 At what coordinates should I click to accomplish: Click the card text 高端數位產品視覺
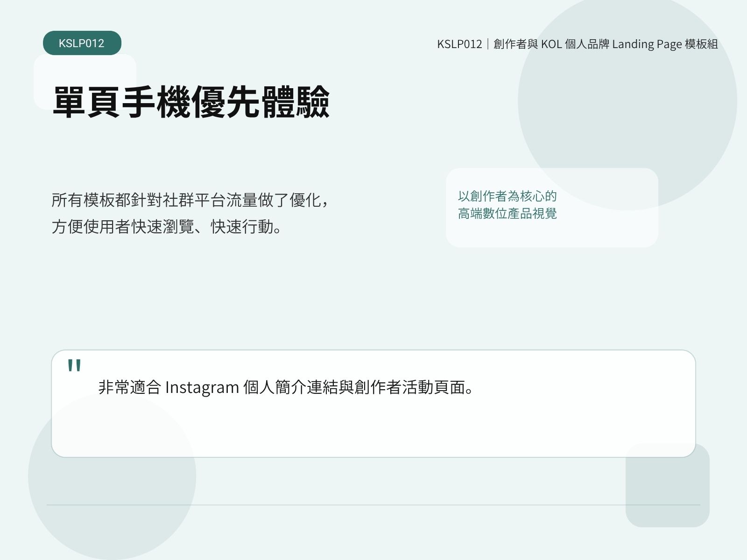[507, 214]
